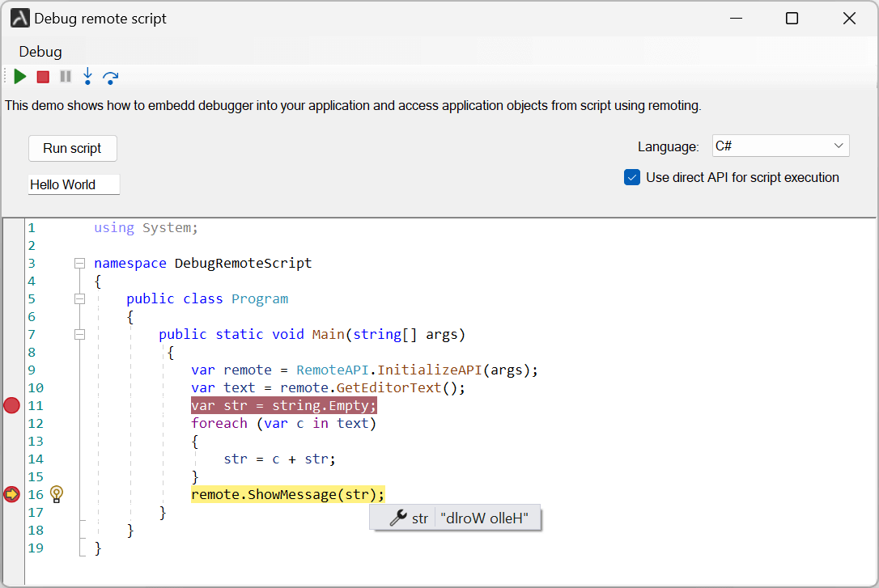Screen dimensions: 879x588
Task: Click line number 1 in the gutter
Action: pyautogui.click(x=32, y=228)
